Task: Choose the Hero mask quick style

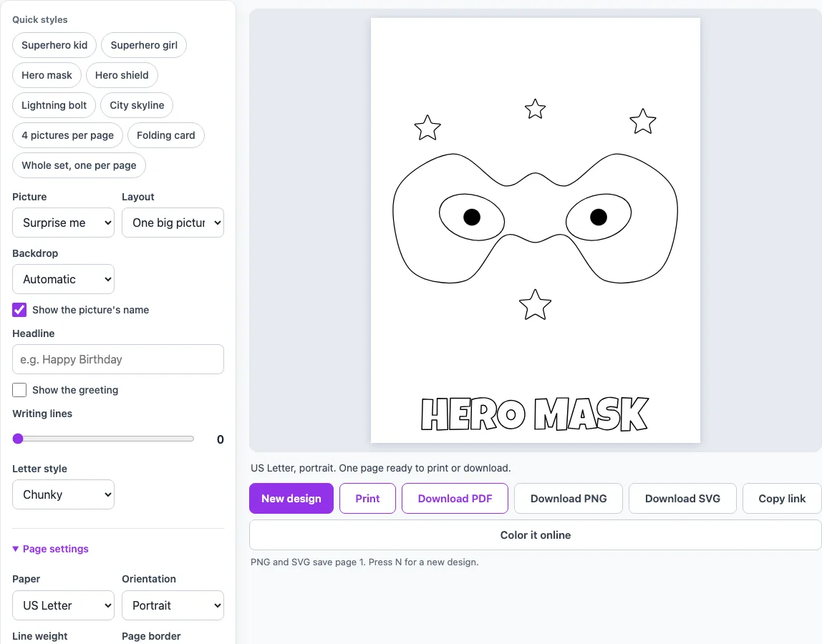Action: pos(47,75)
